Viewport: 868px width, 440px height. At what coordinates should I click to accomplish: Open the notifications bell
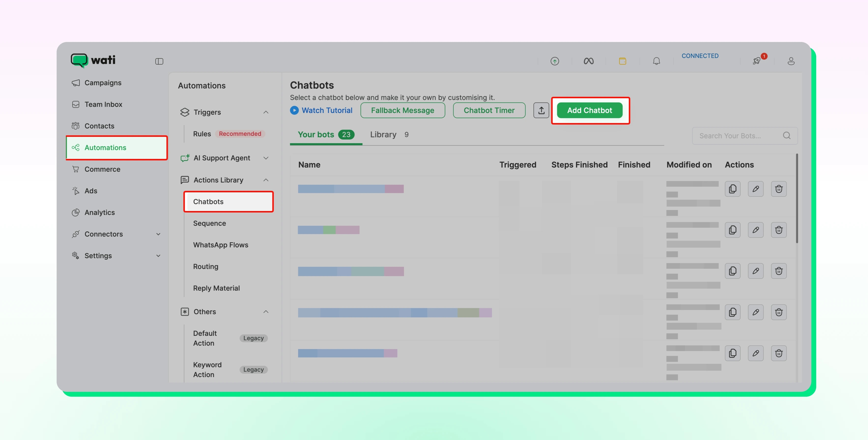click(x=656, y=61)
